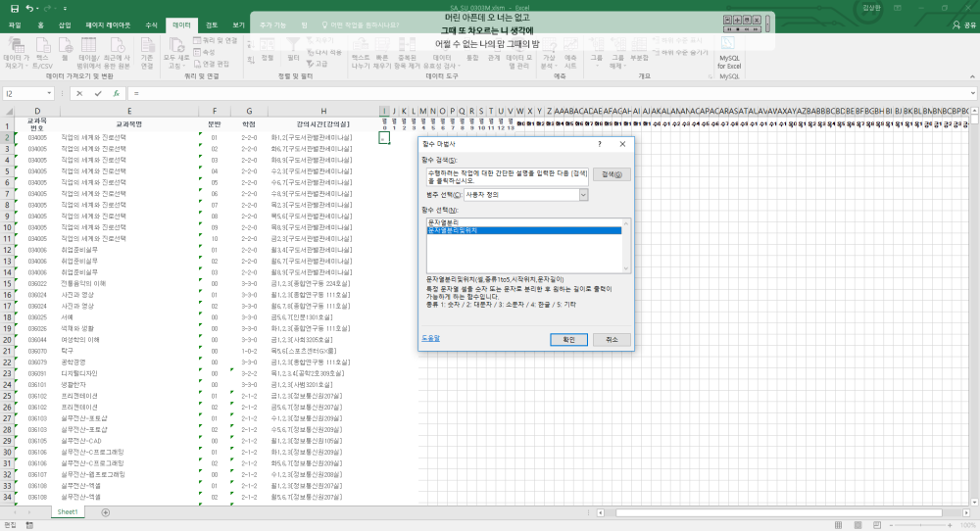Open the 파일 menu tab
This screenshot has height=531, width=980.
click(x=15, y=24)
